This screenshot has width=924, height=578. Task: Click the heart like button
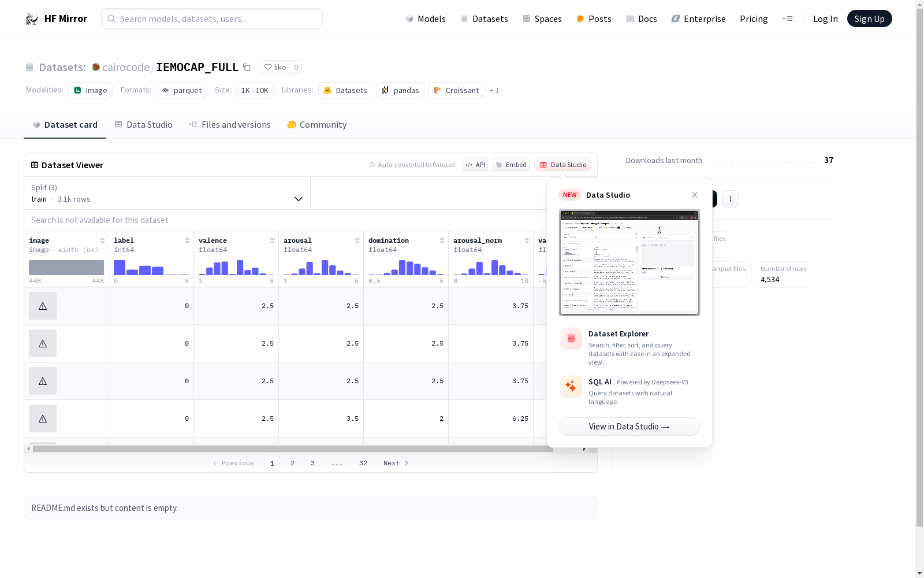click(x=275, y=68)
